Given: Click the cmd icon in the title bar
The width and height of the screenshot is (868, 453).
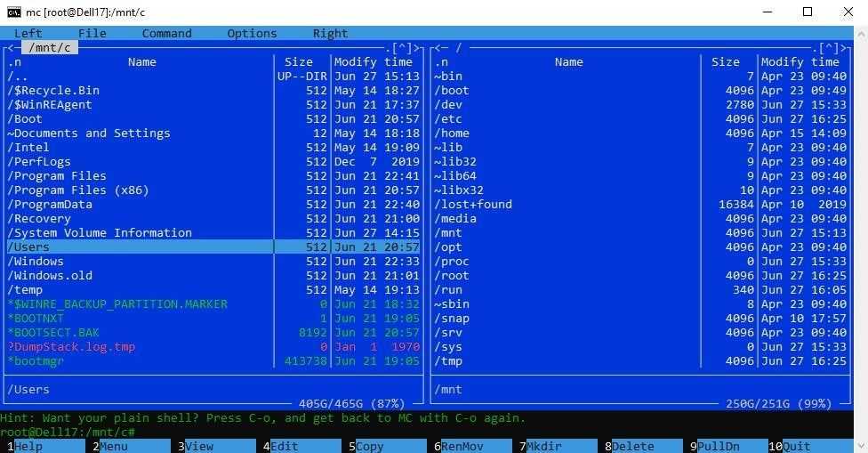Looking at the screenshot, I should pos(14,12).
